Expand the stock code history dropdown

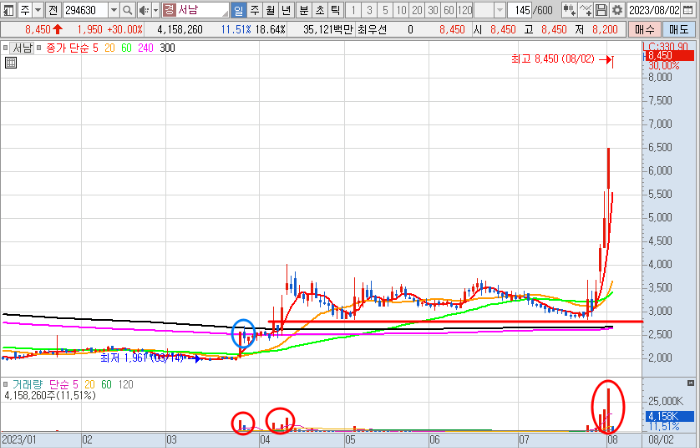pyautogui.click(x=114, y=10)
